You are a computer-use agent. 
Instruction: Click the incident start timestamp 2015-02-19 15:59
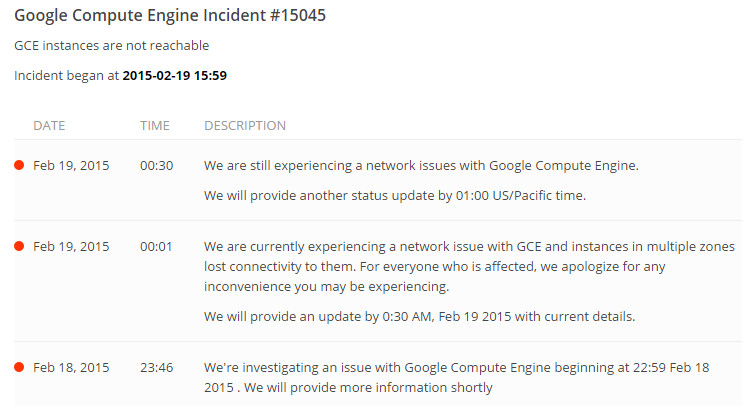pyautogui.click(x=175, y=76)
